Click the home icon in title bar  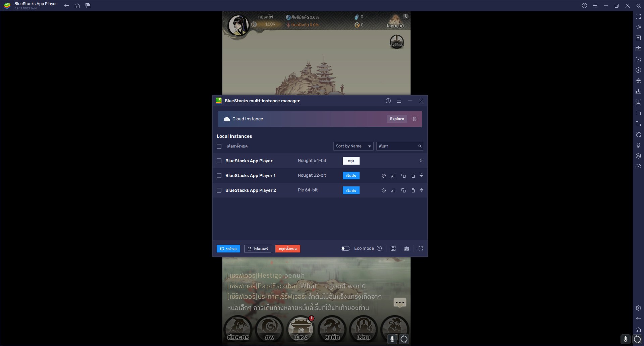77,6
